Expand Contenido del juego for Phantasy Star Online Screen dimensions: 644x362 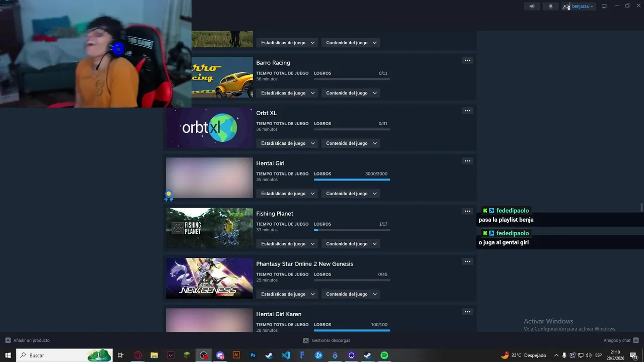[351, 294]
